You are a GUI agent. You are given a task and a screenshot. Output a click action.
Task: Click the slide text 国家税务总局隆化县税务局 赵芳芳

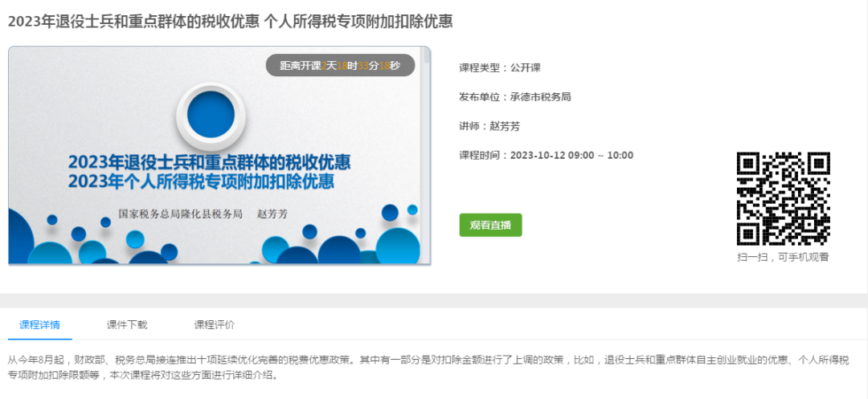203,214
